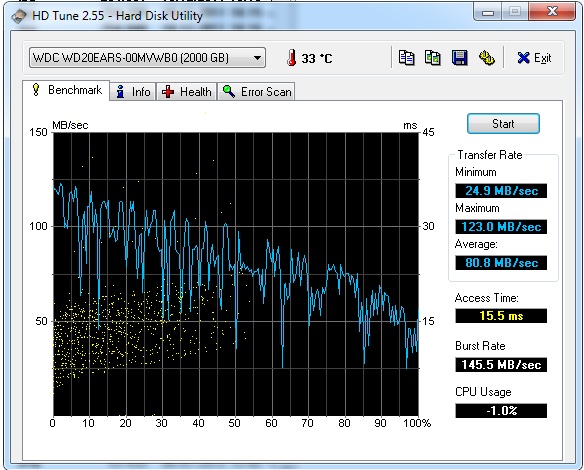Click the Transfer Rate group label
This screenshot has height=470, width=584.
(490, 155)
